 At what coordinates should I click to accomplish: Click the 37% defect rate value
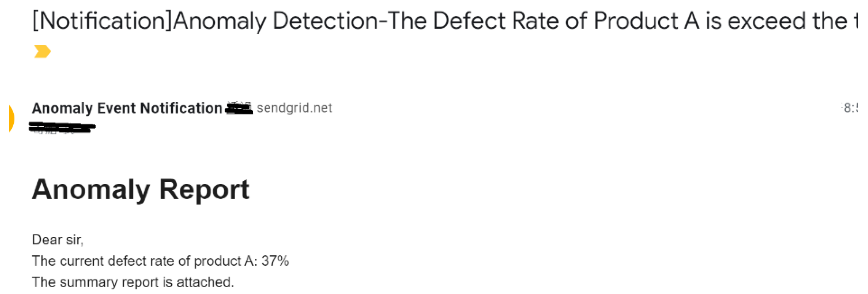pos(275,261)
